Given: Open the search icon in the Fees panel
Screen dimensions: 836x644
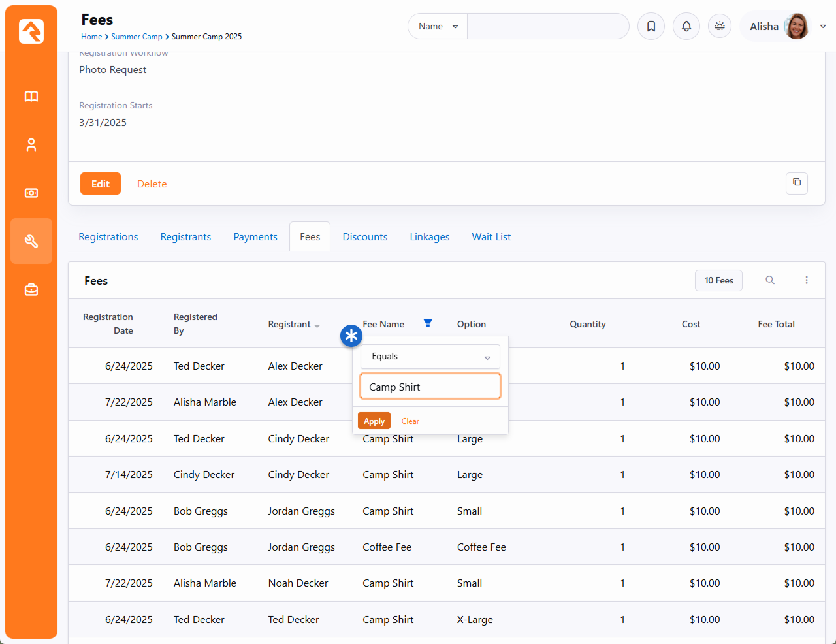Looking at the screenshot, I should [x=770, y=280].
